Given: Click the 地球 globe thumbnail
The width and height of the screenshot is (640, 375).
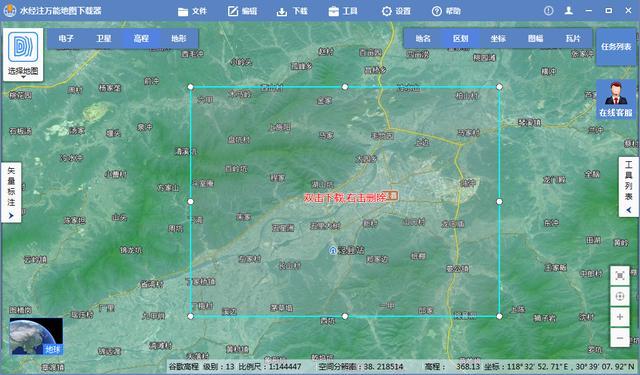Looking at the screenshot, I should (x=36, y=336).
